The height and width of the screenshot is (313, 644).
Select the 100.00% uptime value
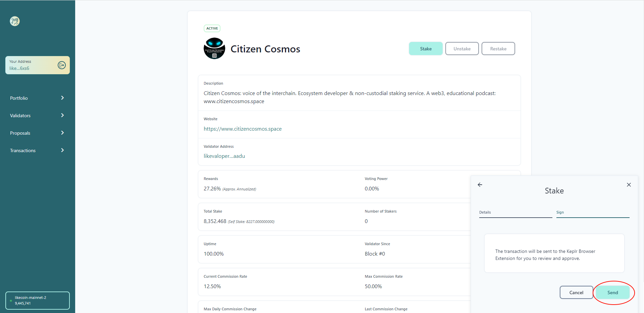(214, 254)
